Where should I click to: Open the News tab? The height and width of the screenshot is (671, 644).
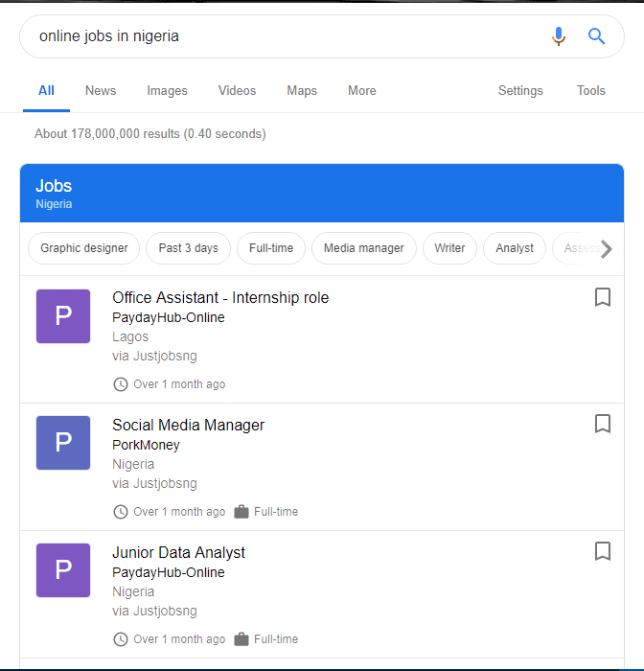pos(101,91)
